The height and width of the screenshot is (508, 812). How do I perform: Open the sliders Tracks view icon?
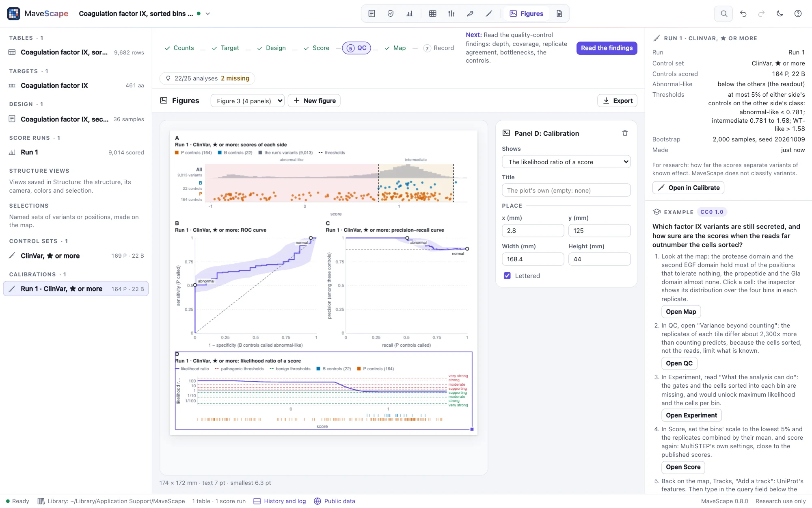(x=451, y=13)
